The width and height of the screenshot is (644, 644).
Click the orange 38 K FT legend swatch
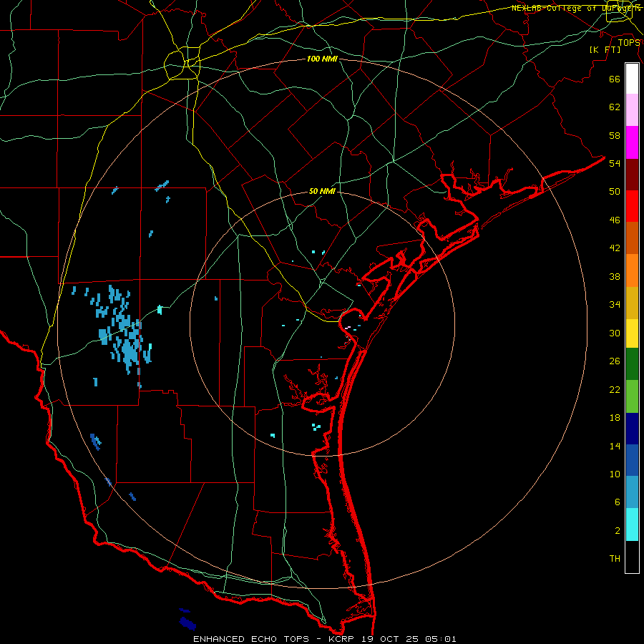pyautogui.click(x=632, y=270)
